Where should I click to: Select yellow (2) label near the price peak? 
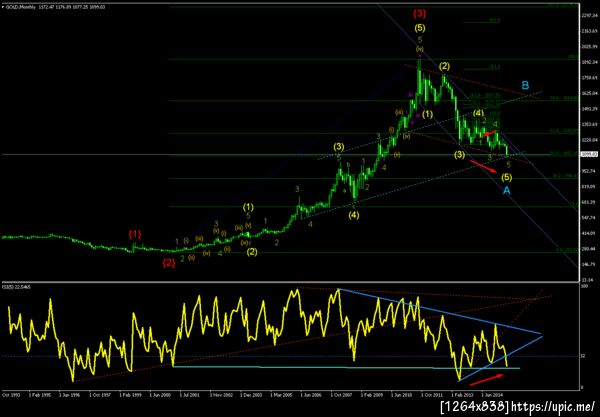[444, 66]
